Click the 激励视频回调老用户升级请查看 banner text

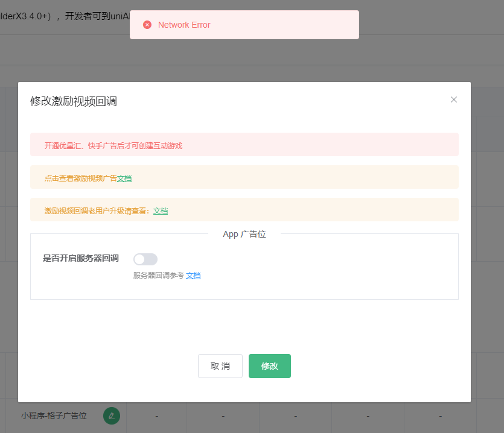tap(97, 211)
